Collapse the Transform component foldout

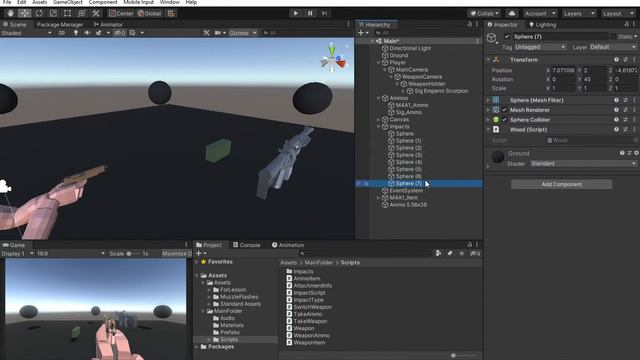488,60
